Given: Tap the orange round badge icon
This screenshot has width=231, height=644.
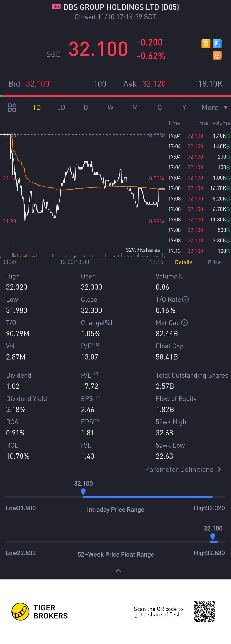Looking at the screenshot, I should coord(217,55).
